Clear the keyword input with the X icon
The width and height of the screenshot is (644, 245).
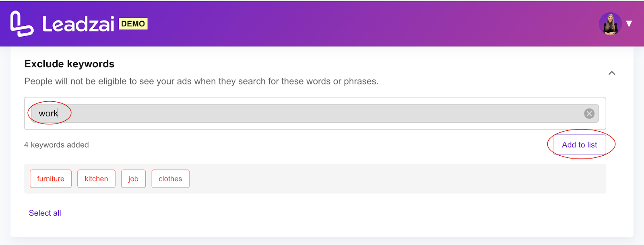(589, 113)
